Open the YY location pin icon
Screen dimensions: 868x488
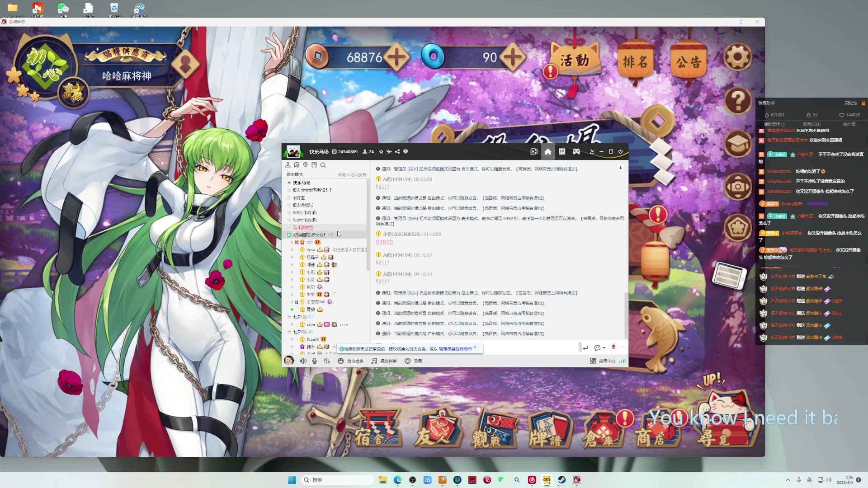point(306,165)
